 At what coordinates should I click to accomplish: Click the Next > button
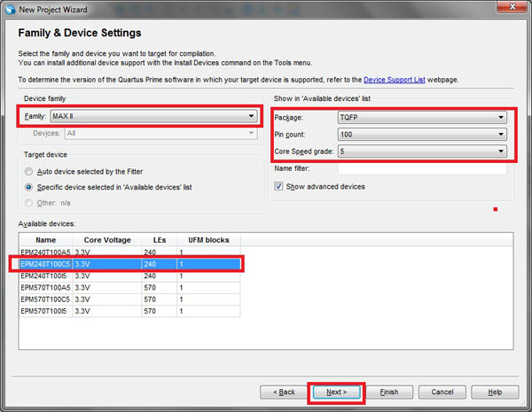(x=336, y=392)
